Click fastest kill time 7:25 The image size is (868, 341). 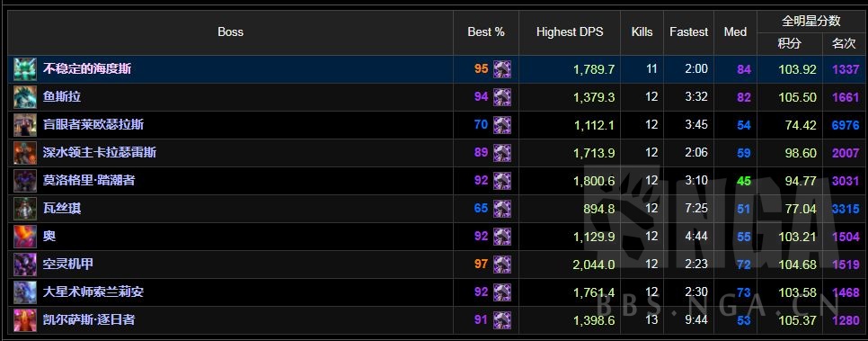coord(696,209)
